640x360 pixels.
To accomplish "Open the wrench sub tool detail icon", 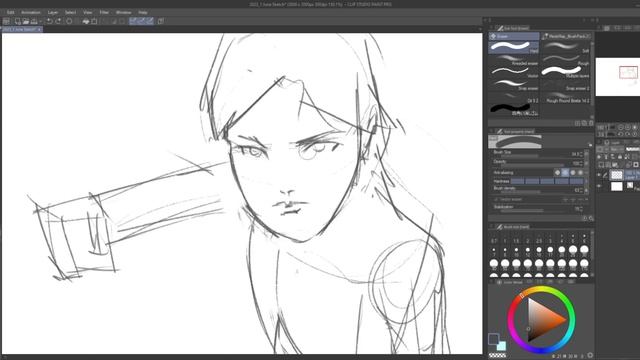I will [591, 219].
